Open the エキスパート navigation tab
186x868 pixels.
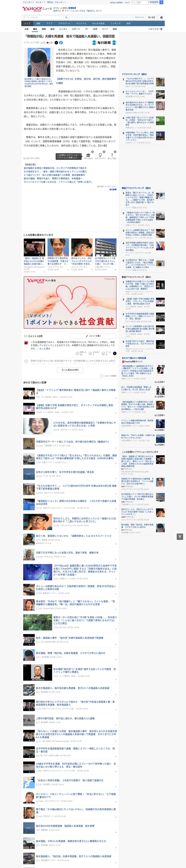pyautogui.click(x=64, y=23)
